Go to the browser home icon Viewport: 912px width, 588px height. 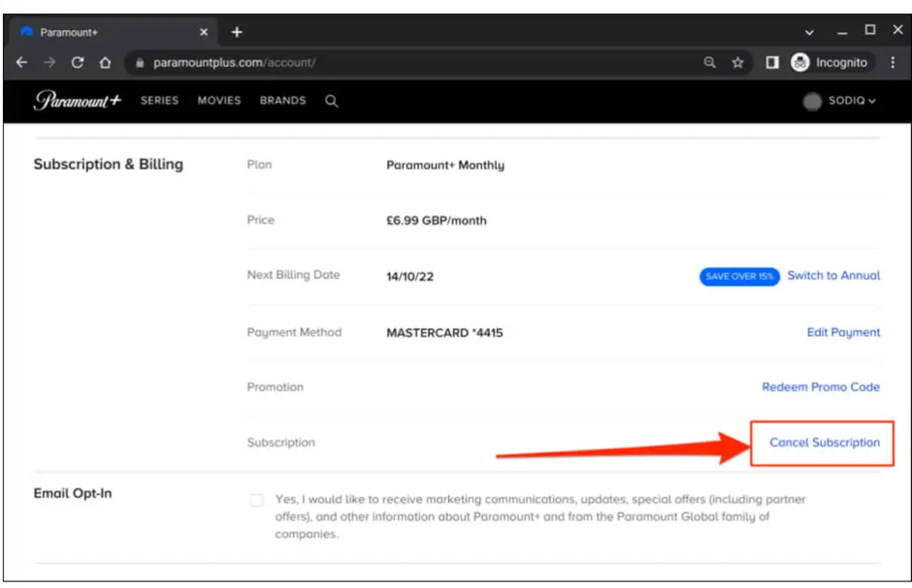click(105, 62)
